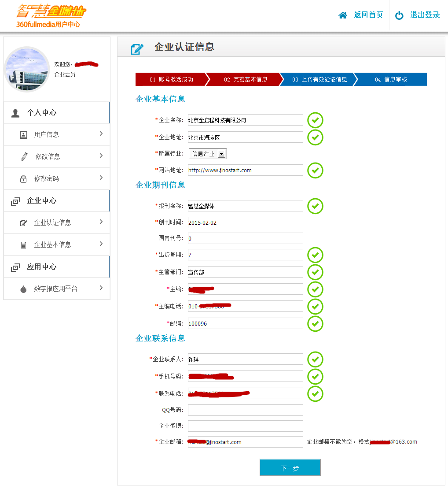Click green check mark beside 报刊名称
Viewport: 448px width, 489px height.
pos(315,206)
